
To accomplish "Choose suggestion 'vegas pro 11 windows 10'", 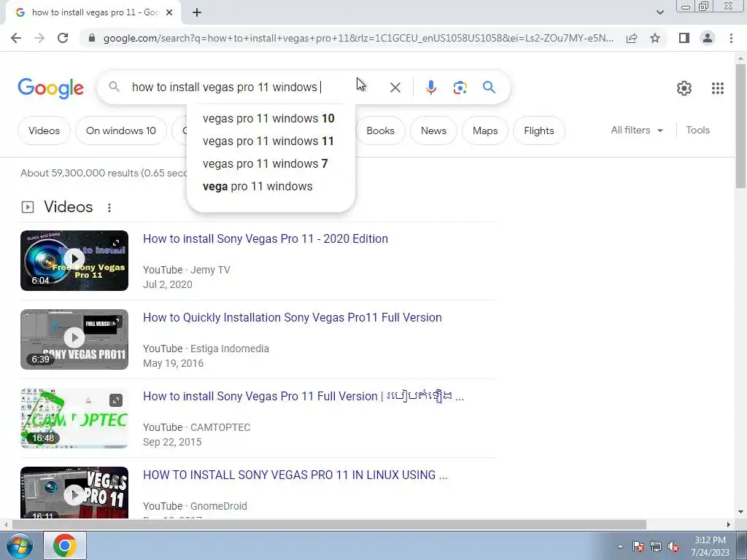I will 271,119.
